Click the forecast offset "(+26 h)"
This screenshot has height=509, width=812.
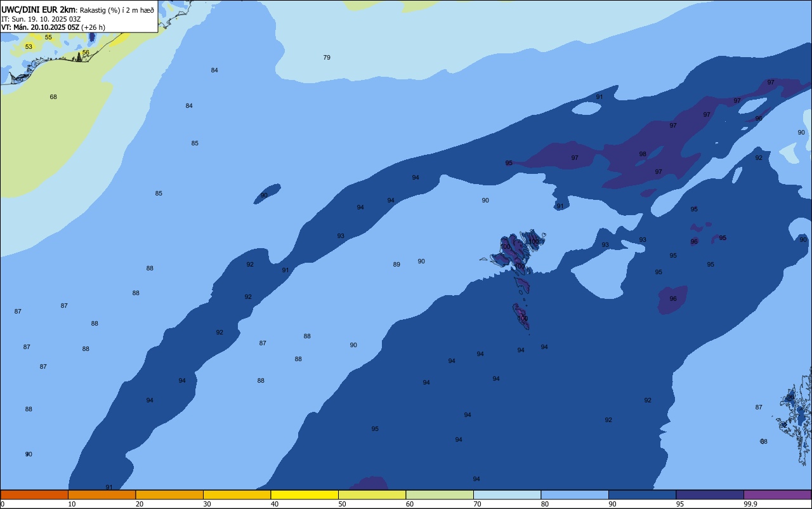[x=93, y=27]
